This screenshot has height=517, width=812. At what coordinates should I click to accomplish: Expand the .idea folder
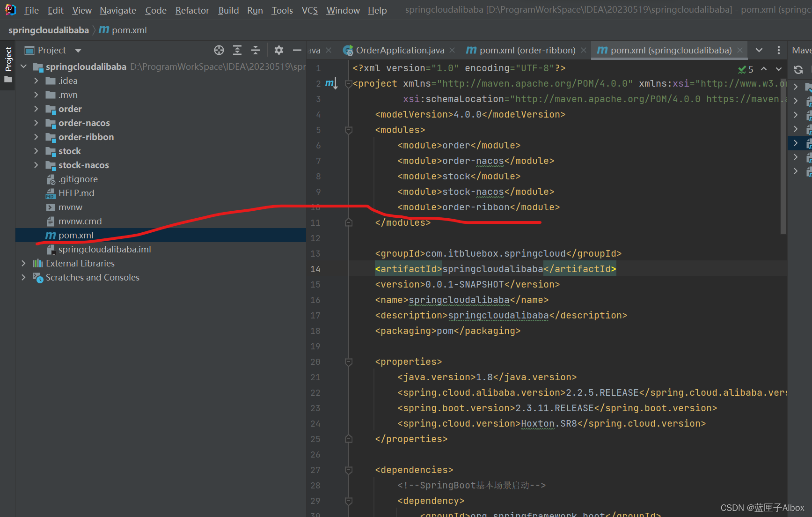36,81
